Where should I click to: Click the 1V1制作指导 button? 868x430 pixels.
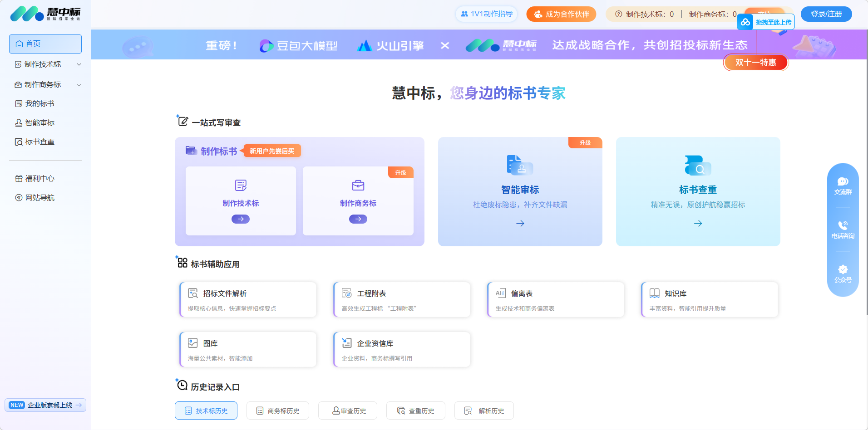point(487,14)
